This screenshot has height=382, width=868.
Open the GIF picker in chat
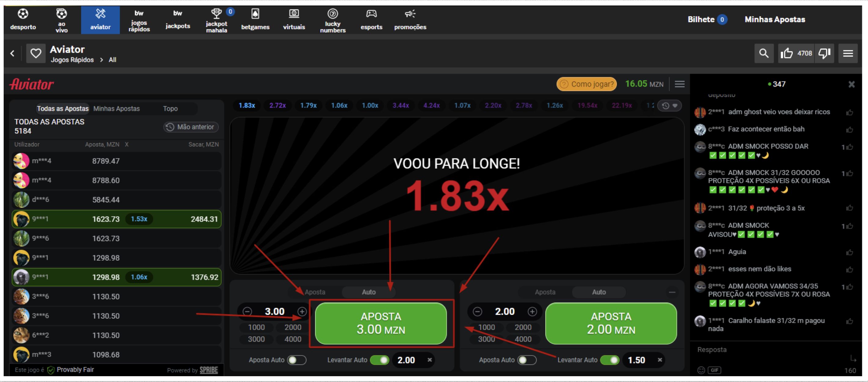(714, 370)
